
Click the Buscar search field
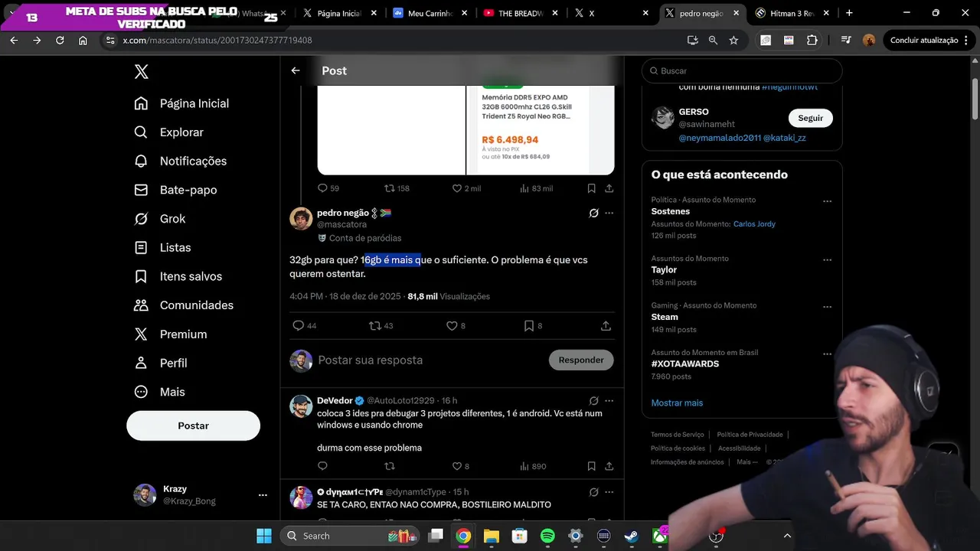click(x=742, y=70)
